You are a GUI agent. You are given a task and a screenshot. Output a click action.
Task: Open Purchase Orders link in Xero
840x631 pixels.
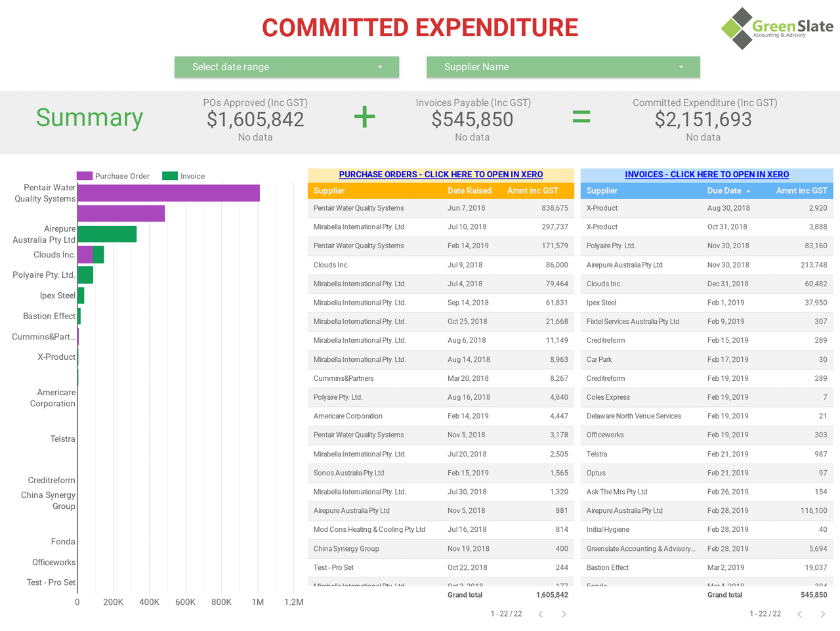(x=441, y=175)
